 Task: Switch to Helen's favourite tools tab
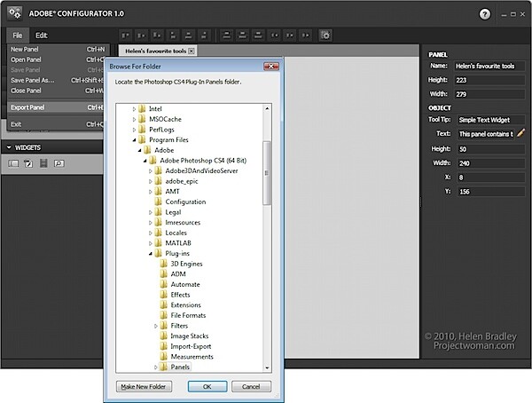(155, 51)
